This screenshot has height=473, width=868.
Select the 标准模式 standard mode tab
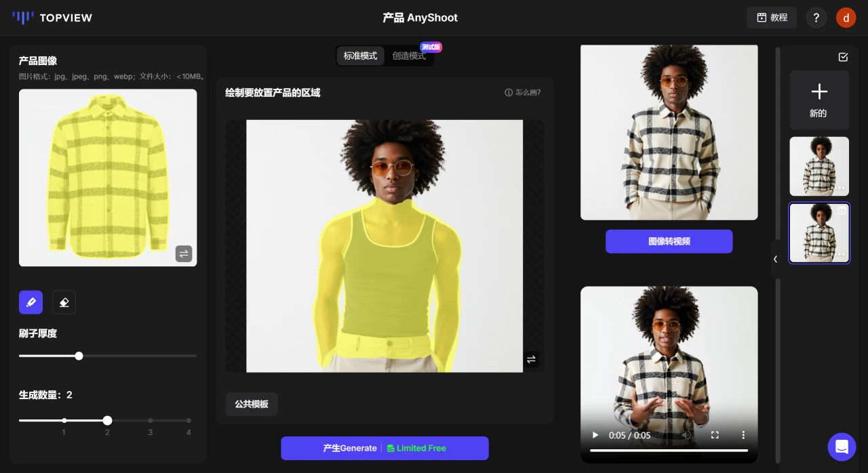tap(360, 56)
